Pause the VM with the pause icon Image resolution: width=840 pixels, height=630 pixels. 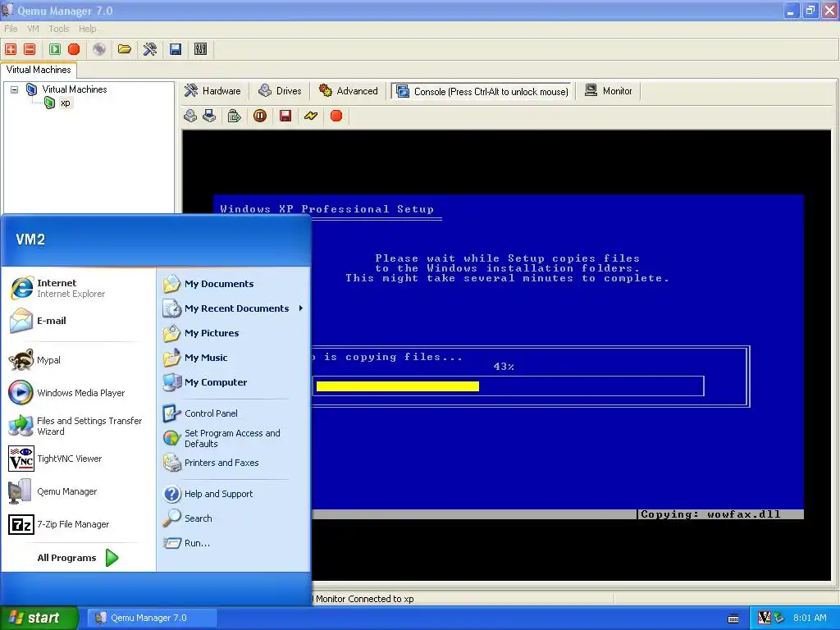260,116
